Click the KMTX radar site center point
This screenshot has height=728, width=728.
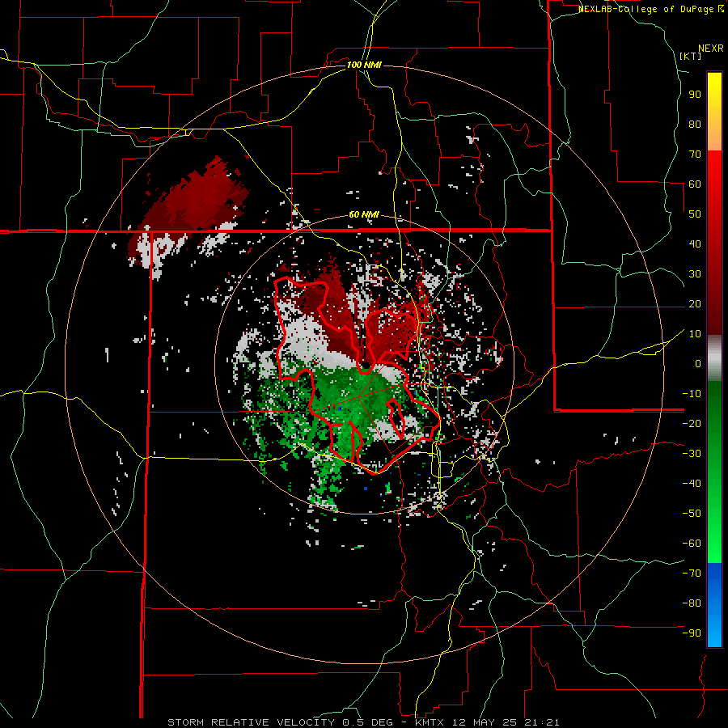pos(364,365)
